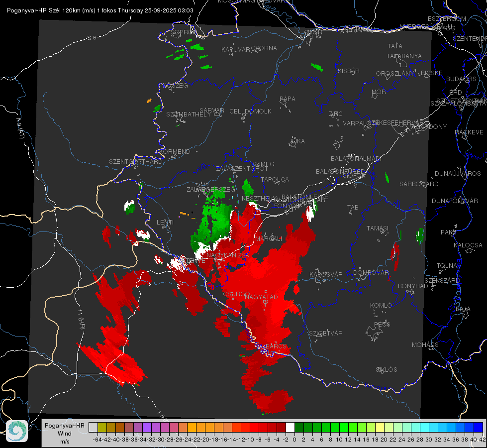Click the BARCS city label

tap(276, 345)
